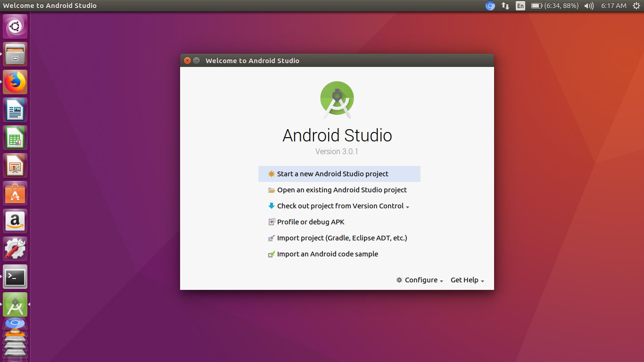Open System Settings wrench icon
This screenshot has height=362, width=644.
(15, 249)
